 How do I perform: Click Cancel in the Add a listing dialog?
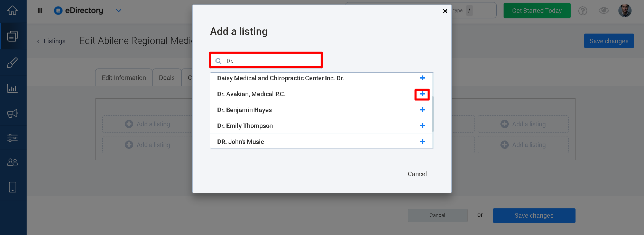coord(417,174)
